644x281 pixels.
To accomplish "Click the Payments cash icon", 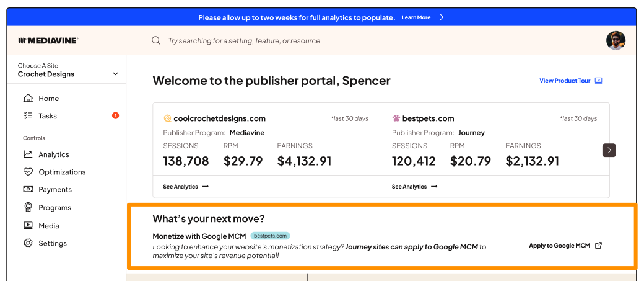I will pyautogui.click(x=28, y=189).
